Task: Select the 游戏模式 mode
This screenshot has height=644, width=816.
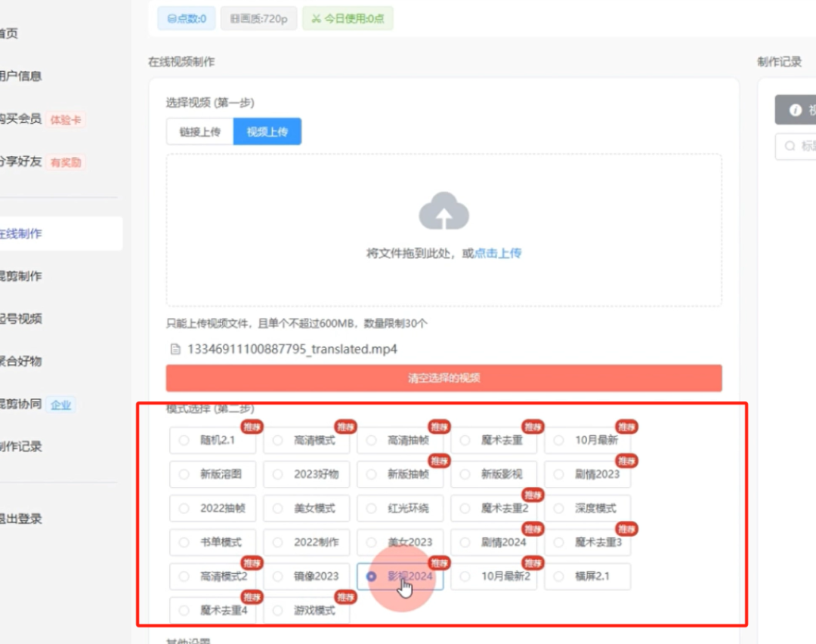Action: click(307, 610)
